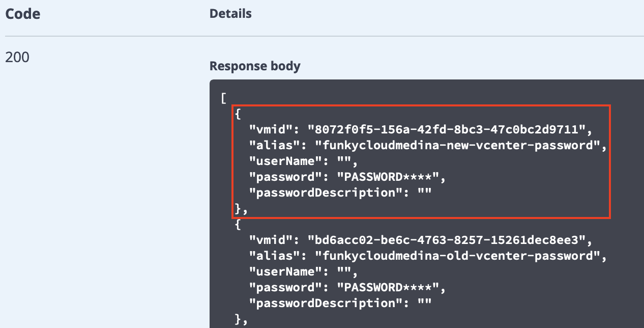Click the Code column header
Screen dimensions: 644x328
22,14
